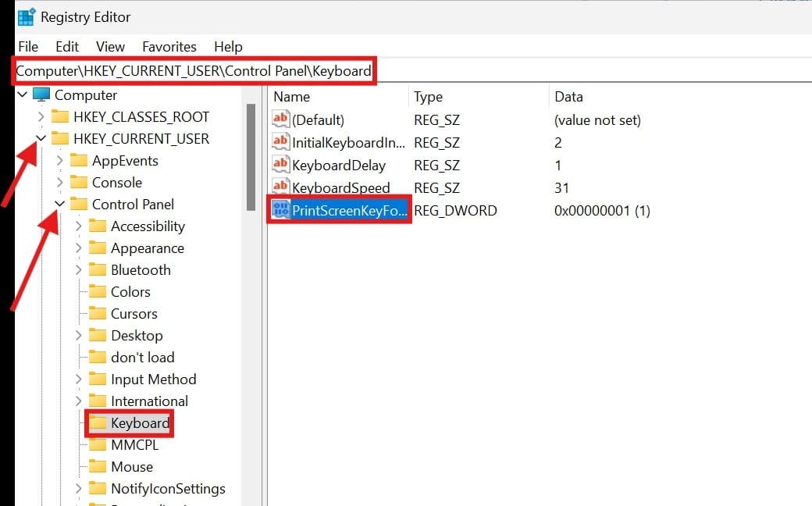The height and width of the screenshot is (506, 812).
Task: Expand the Console key chevron
Action: click(59, 182)
